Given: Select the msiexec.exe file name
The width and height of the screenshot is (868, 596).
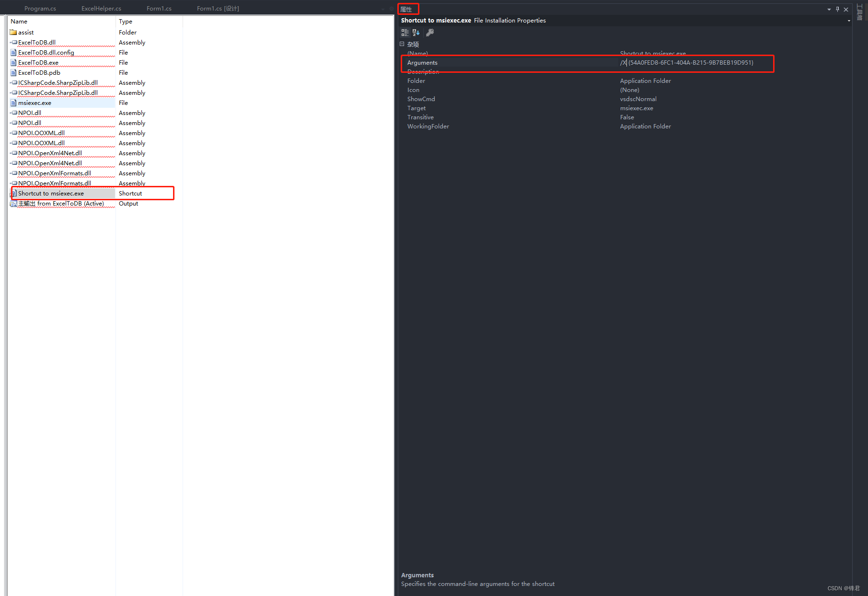Looking at the screenshot, I should tap(35, 103).
